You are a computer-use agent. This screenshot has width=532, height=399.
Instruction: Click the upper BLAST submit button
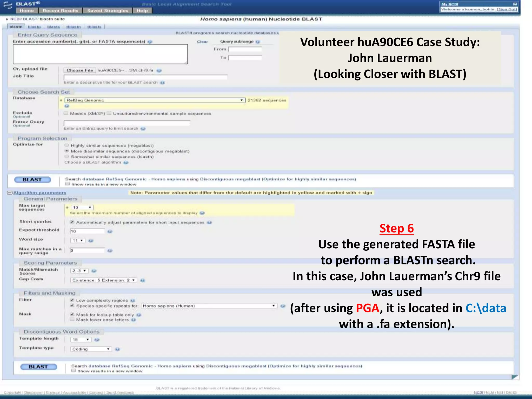click(x=32, y=180)
